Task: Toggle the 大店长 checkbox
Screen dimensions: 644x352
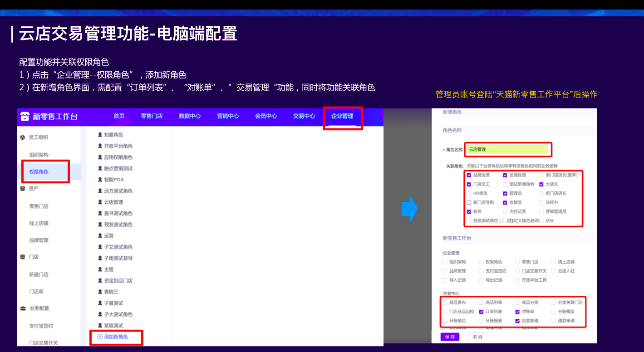Action: click(x=541, y=184)
